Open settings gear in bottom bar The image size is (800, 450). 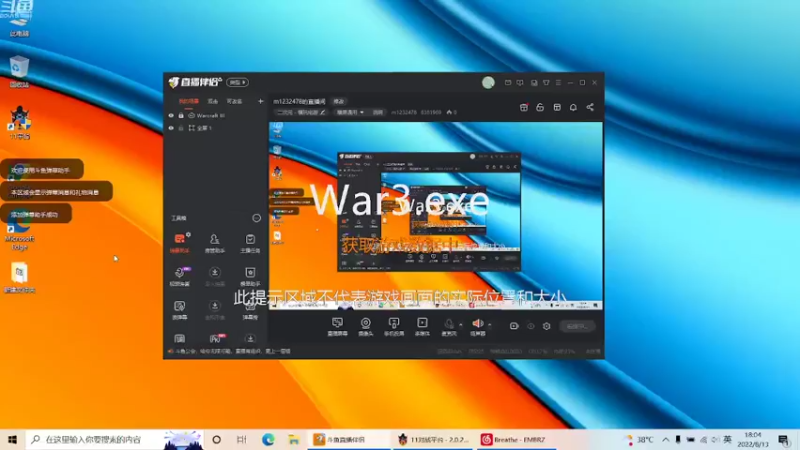coord(546,326)
